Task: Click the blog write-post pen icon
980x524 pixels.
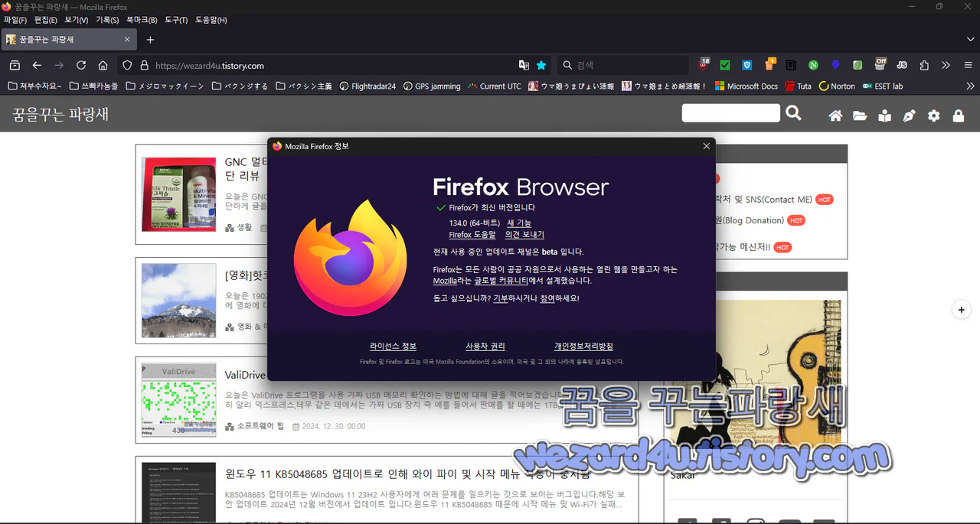Action: click(x=910, y=116)
